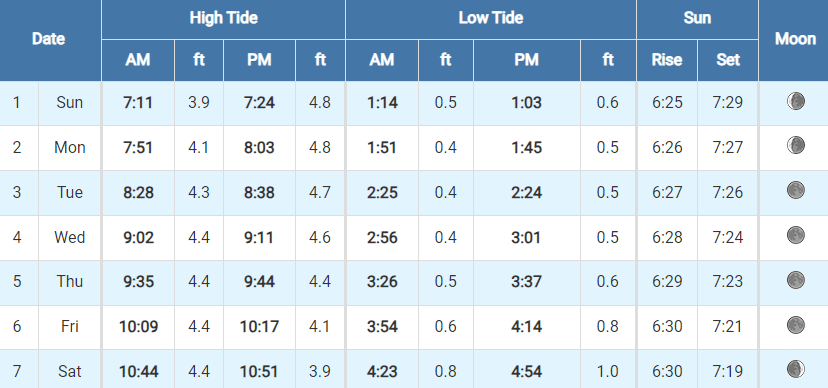The image size is (828, 388).
Task: Click the moon phase icon for Friday
Action: coord(795,325)
